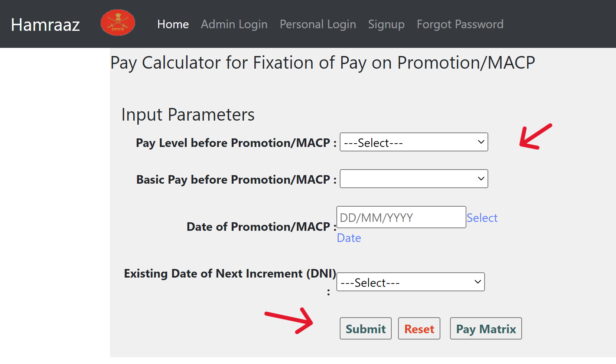
Task: Click the Input Parameters section heading
Action: coord(188,114)
